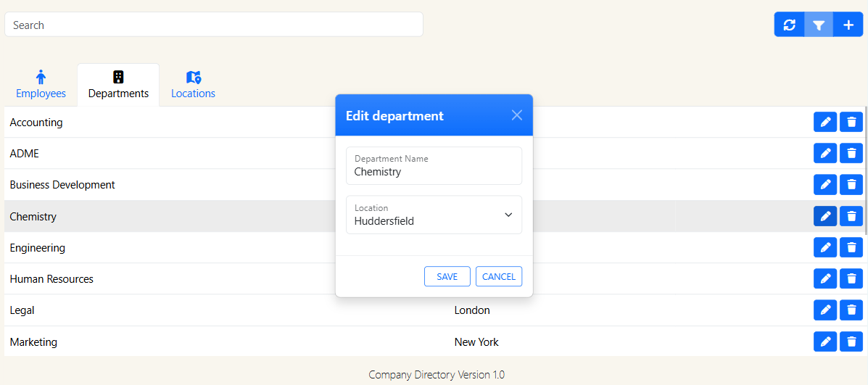Expand the Location dropdown showing Huddersfield
The width and height of the screenshot is (868, 385).
pos(434,215)
